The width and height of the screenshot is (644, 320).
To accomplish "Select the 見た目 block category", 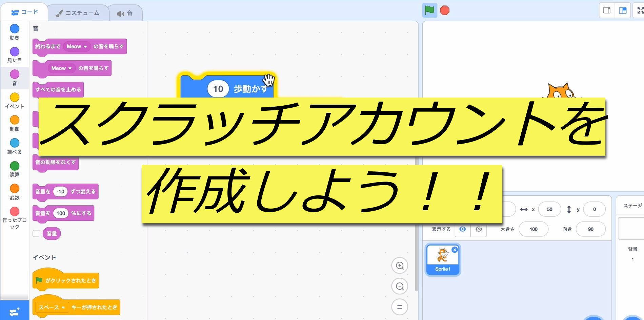I will point(15,55).
